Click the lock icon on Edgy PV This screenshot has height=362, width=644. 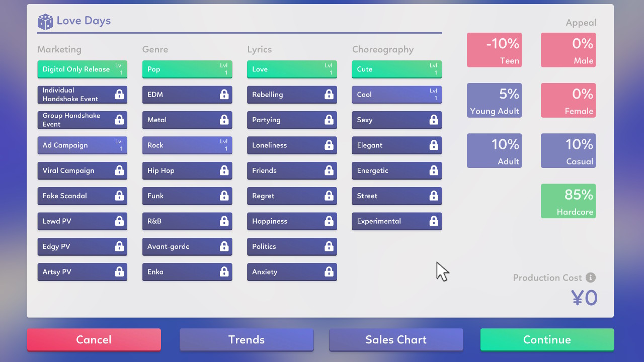tap(119, 246)
